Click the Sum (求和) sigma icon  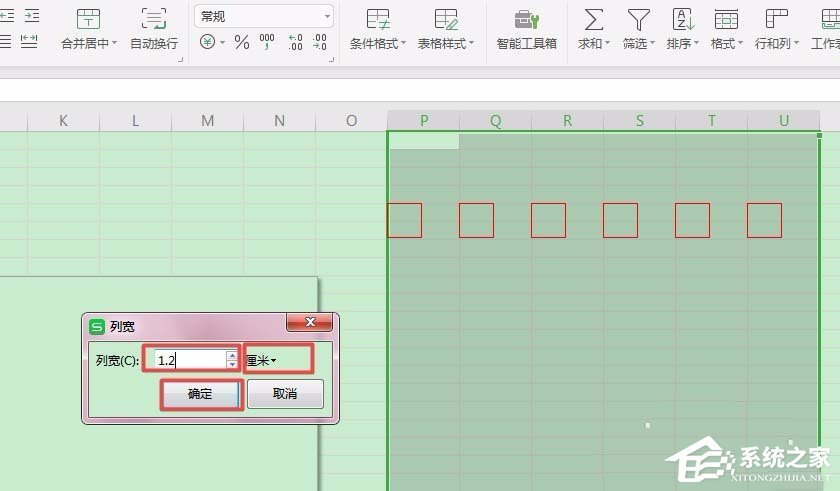pyautogui.click(x=594, y=20)
